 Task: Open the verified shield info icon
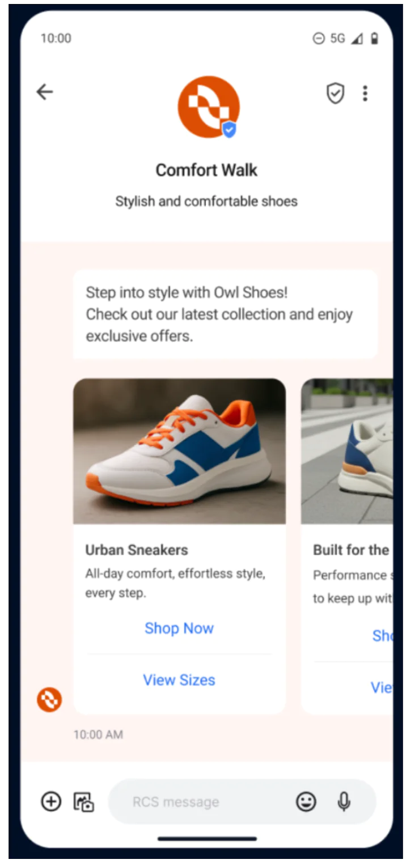pyautogui.click(x=336, y=93)
